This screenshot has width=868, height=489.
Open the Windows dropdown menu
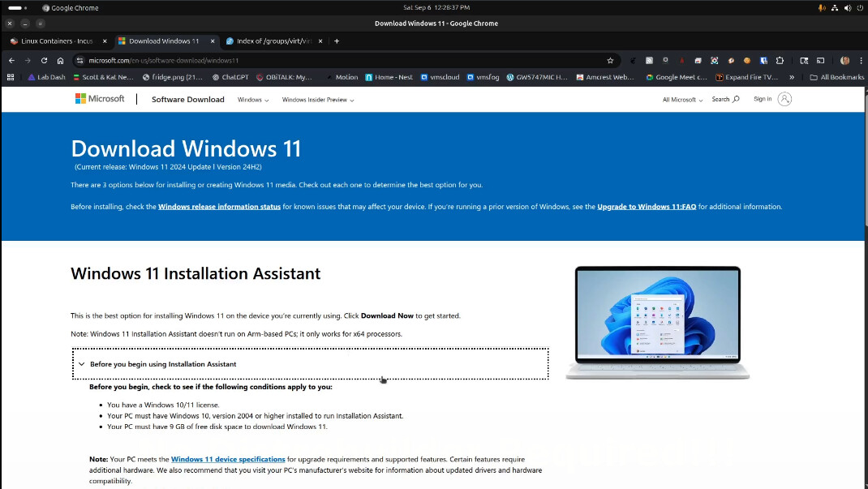point(253,100)
